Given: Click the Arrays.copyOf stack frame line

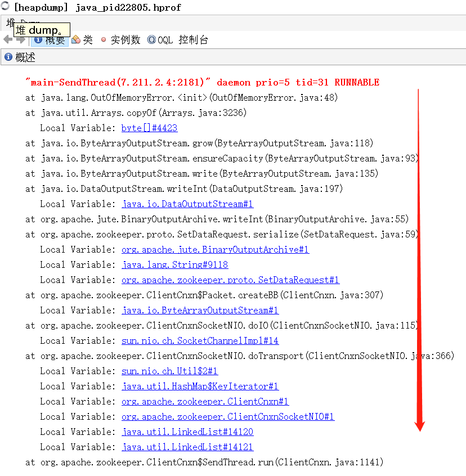Looking at the screenshot, I should coord(136,113).
